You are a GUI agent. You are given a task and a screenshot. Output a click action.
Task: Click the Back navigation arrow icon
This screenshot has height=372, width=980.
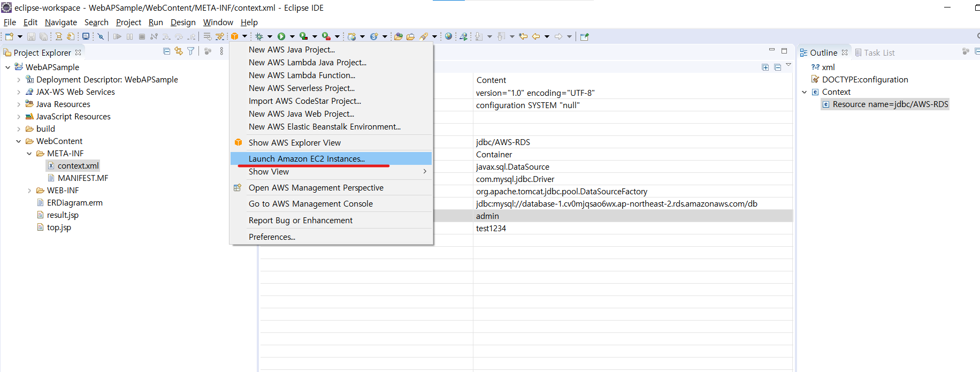click(536, 36)
